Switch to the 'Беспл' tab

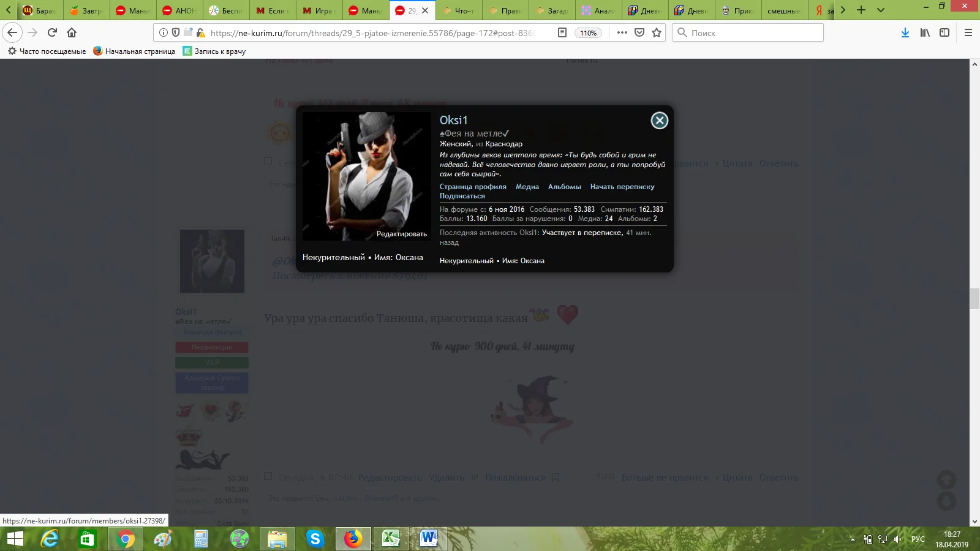225,10
